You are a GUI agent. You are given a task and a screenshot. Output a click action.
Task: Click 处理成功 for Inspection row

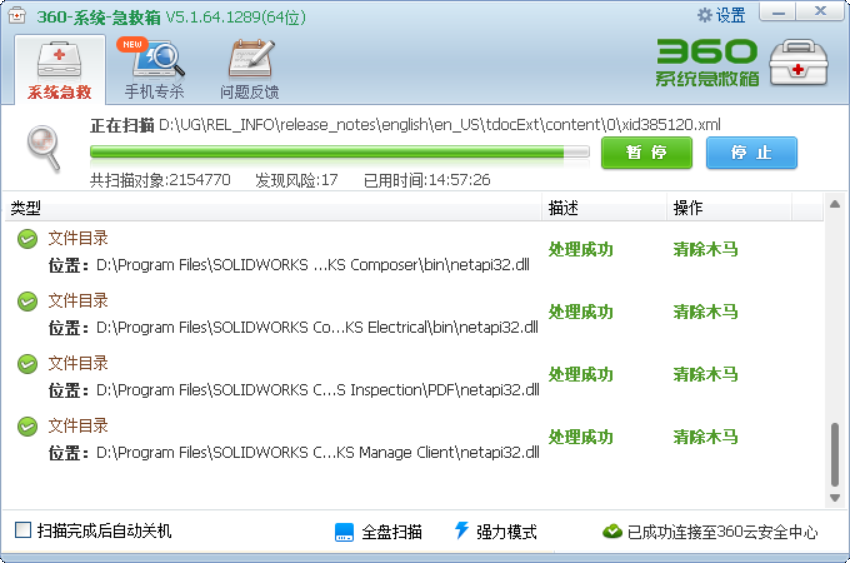point(581,374)
